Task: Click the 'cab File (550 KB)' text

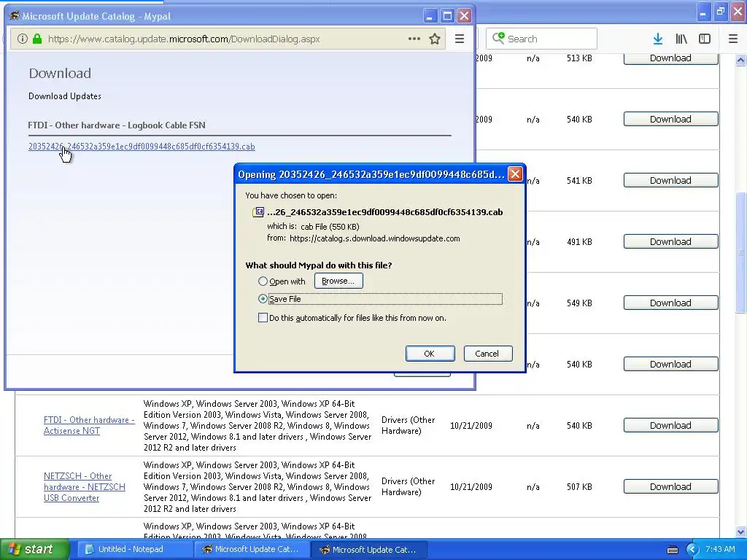Action: [330, 227]
